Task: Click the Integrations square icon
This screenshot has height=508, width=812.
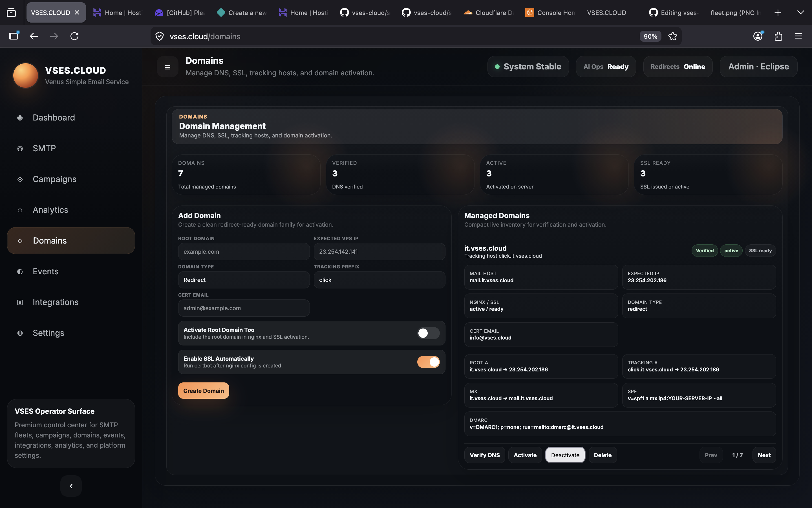Action: pos(20,302)
